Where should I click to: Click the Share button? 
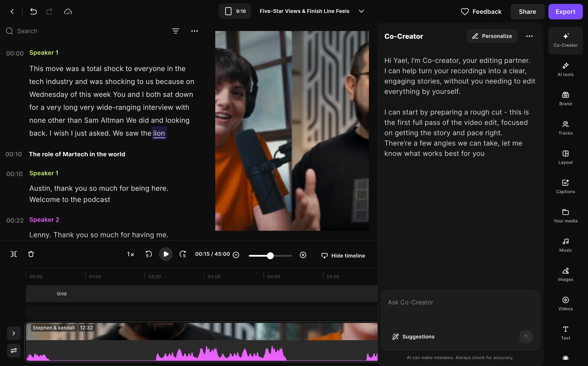pos(527,11)
